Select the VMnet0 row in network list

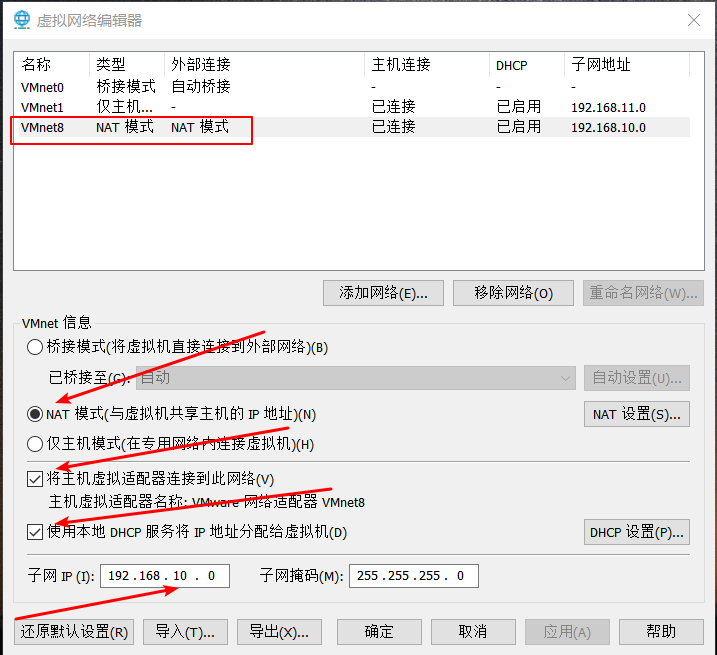pyautogui.click(x=354, y=87)
